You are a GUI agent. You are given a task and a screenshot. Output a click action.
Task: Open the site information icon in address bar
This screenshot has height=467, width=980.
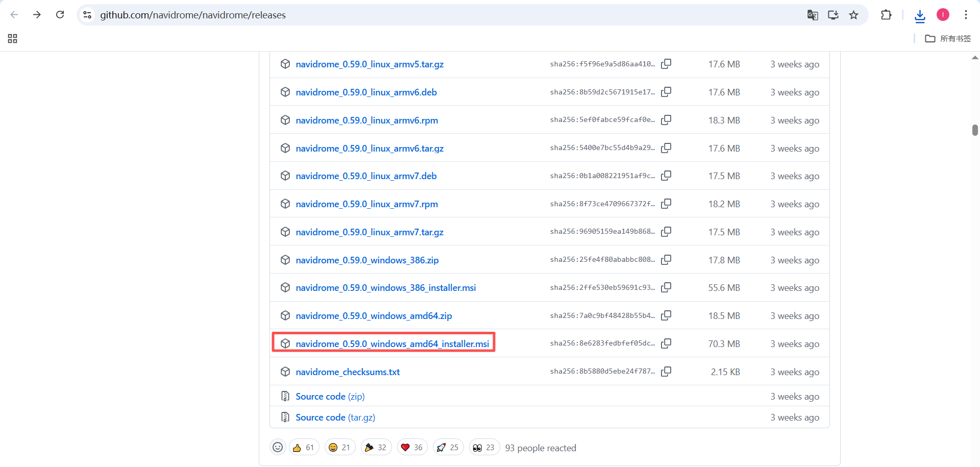click(x=88, y=15)
